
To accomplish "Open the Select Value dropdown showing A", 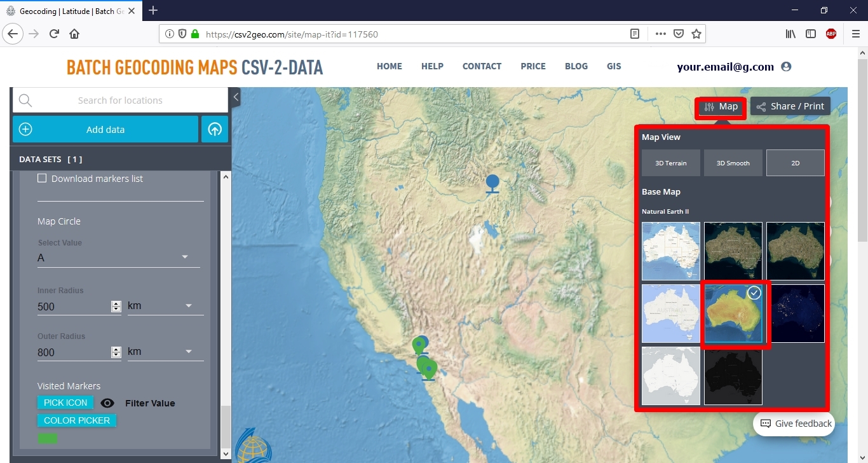I will click(184, 257).
